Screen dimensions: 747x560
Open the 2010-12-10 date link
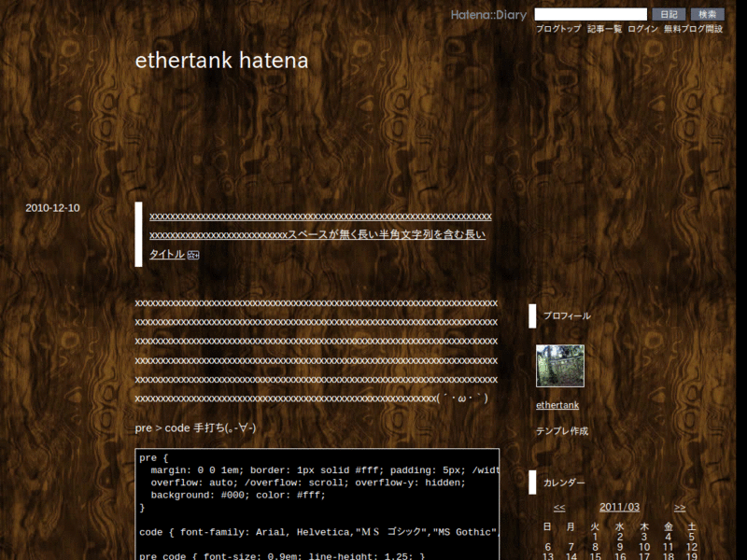pos(52,208)
